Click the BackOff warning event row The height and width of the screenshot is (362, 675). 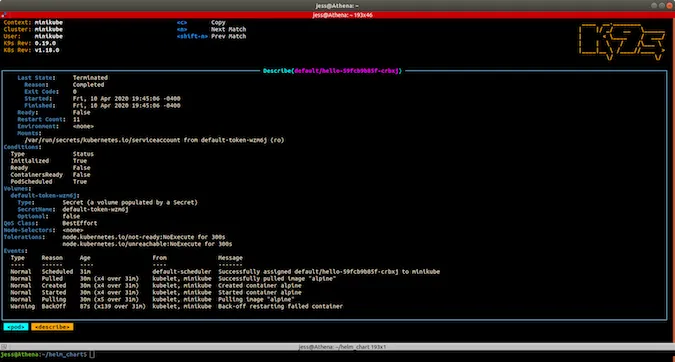pos(176,306)
